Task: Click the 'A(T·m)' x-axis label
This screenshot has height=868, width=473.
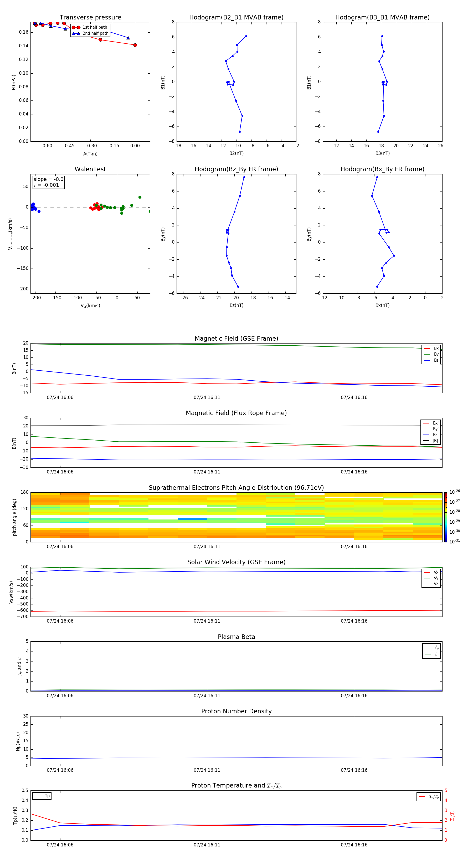Action: (90, 154)
